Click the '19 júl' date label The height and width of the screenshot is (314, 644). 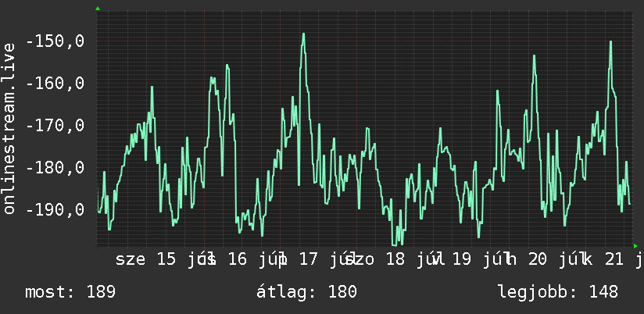(x=477, y=259)
